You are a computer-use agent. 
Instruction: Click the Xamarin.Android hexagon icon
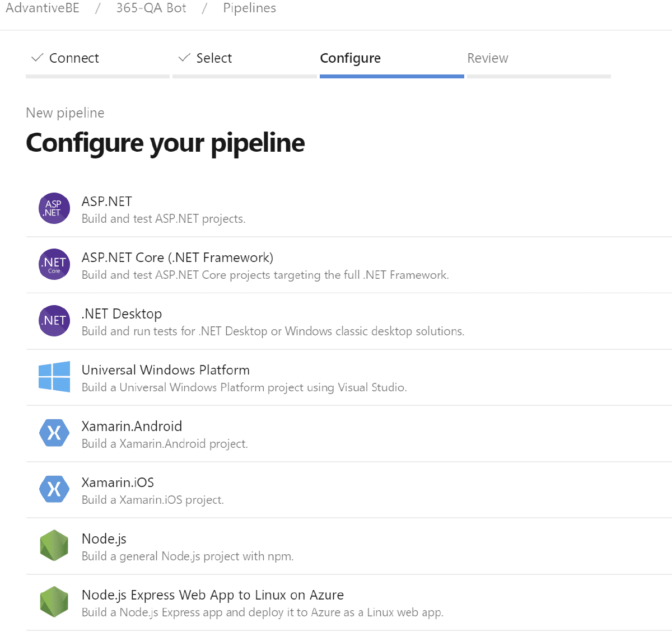click(54, 433)
